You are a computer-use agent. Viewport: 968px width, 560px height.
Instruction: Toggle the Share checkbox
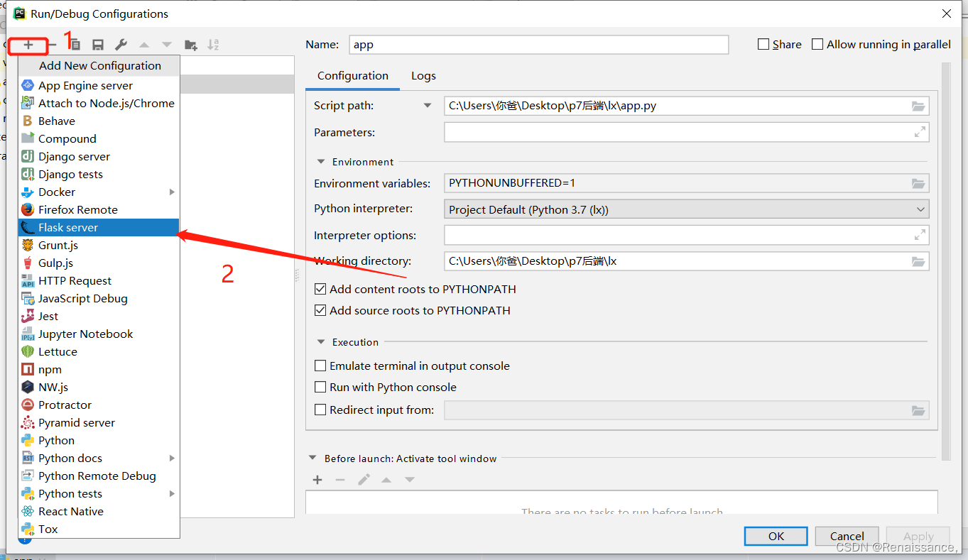pos(763,44)
